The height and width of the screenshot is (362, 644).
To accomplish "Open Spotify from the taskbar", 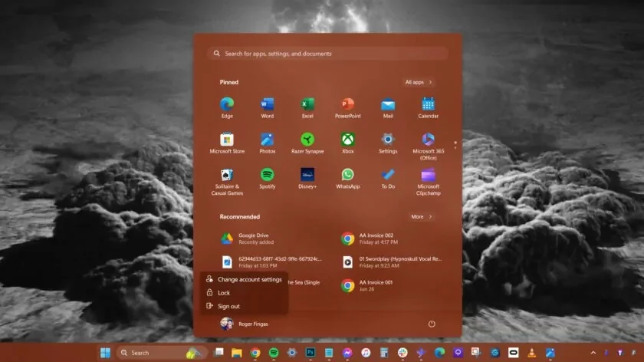I will click(x=274, y=353).
